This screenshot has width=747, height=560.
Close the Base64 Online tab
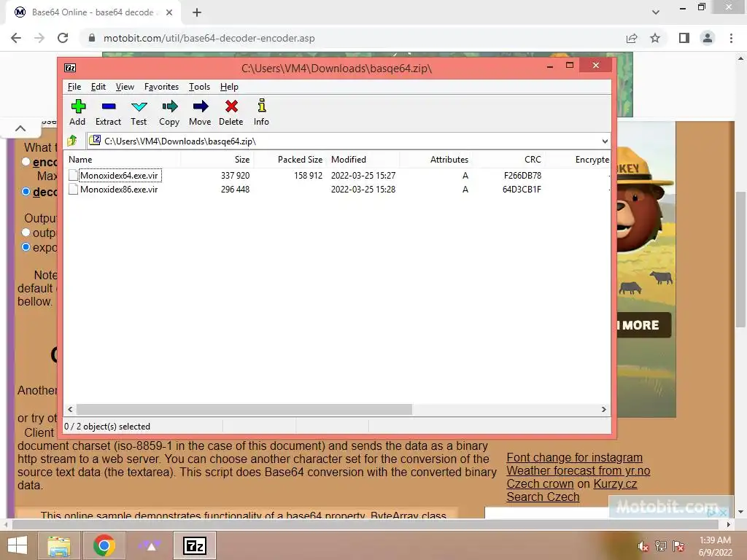[169, 12]
